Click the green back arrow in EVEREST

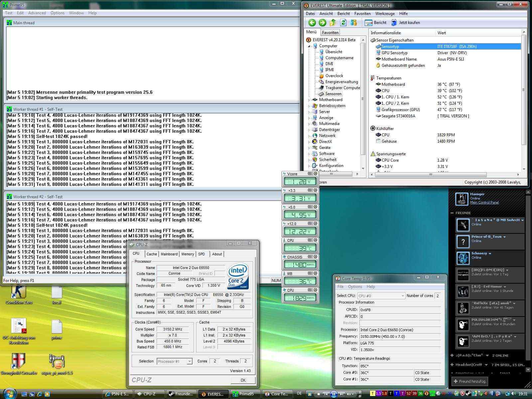[312, 23]
